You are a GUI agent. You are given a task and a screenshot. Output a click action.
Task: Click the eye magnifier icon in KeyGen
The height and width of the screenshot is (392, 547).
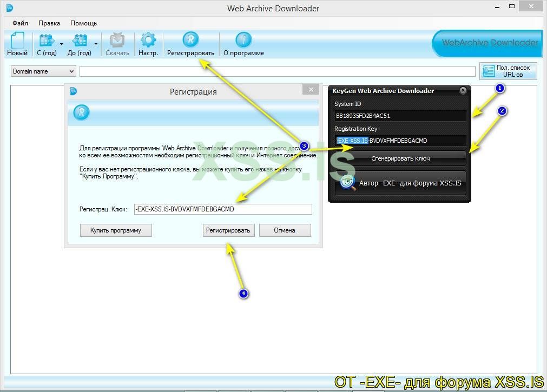coord(348,183)
